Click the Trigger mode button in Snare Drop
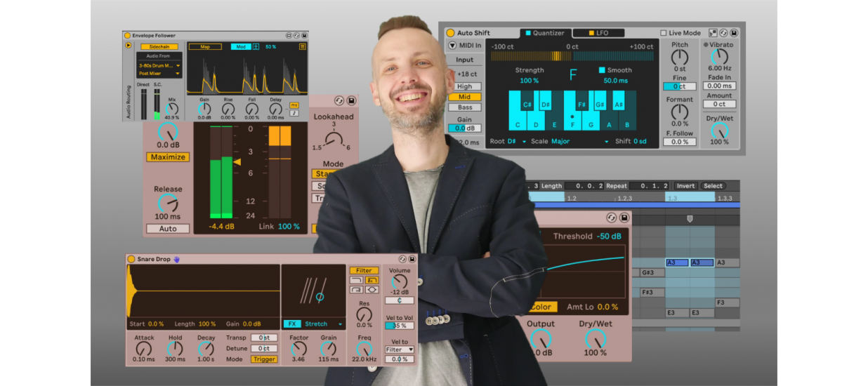Viewport: 868px width, 386px height. [264, 359]
